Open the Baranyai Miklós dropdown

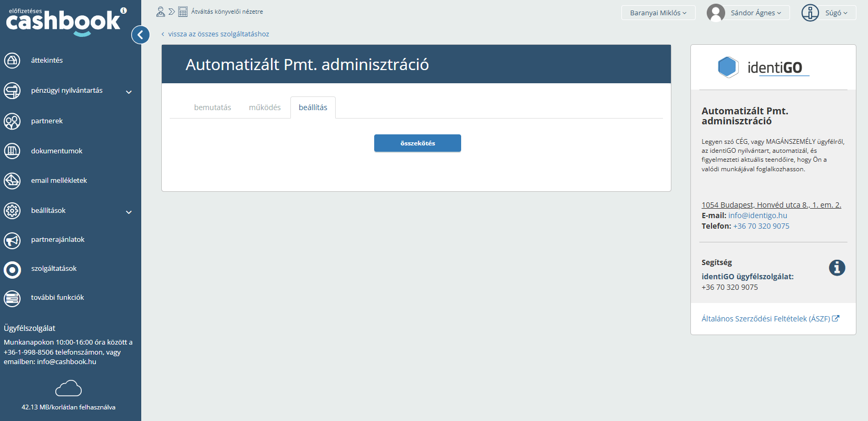(658, 13)
